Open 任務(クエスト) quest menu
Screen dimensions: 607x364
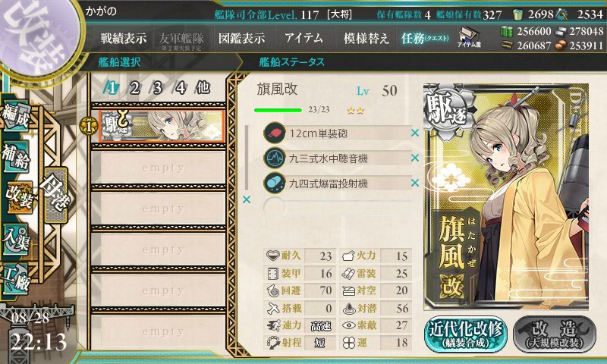425,38
